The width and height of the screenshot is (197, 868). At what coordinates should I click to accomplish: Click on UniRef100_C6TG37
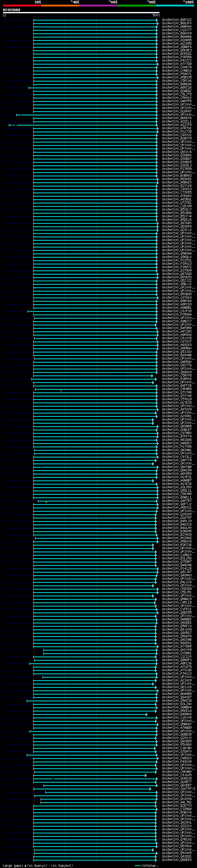point(177,342)
